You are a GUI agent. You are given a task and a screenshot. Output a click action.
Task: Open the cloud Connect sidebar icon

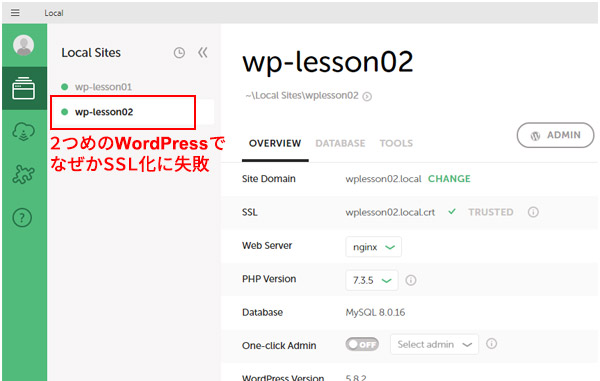tap(24, 132)
